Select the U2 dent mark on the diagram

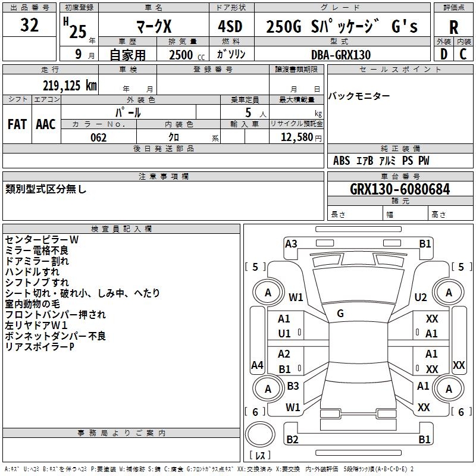click(x=421, y=297)
